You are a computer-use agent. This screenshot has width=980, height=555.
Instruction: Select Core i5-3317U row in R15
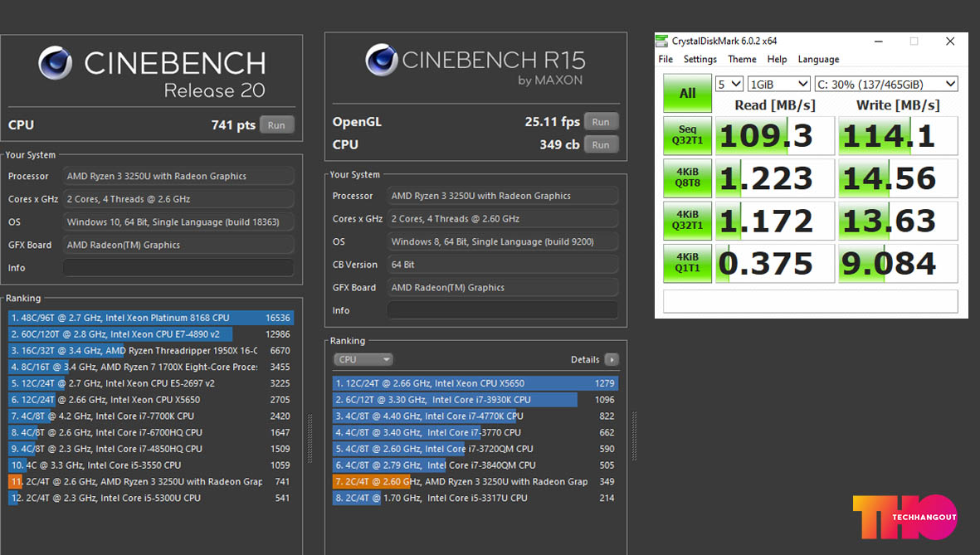[x=475, y=498]
